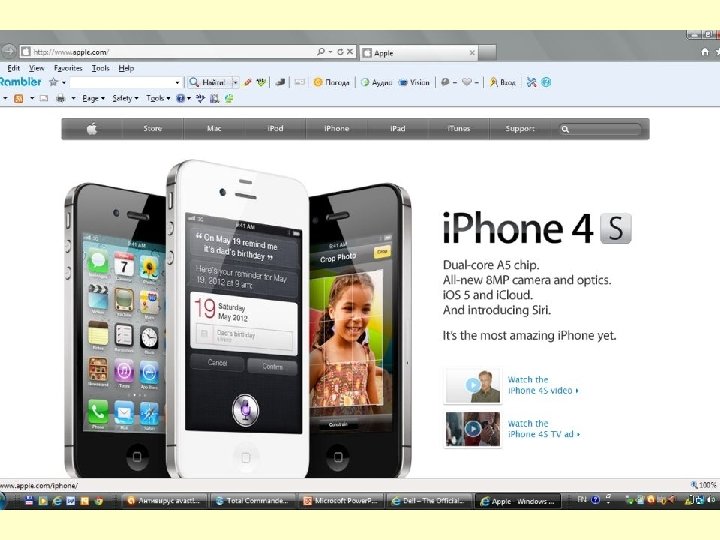Click the heart icon in Rambler toolbar
The image size is (720, 540).
(467, 82)
